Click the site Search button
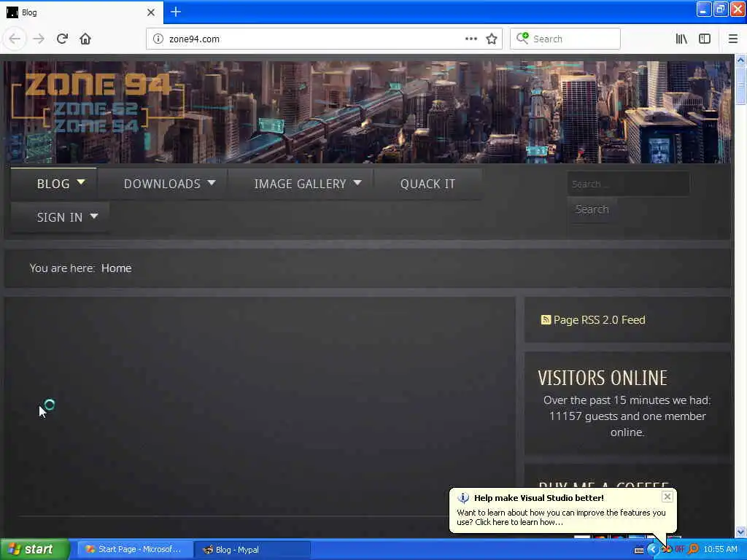The width and height of the screenshot is (747, 560). click(x=592, y=209)
